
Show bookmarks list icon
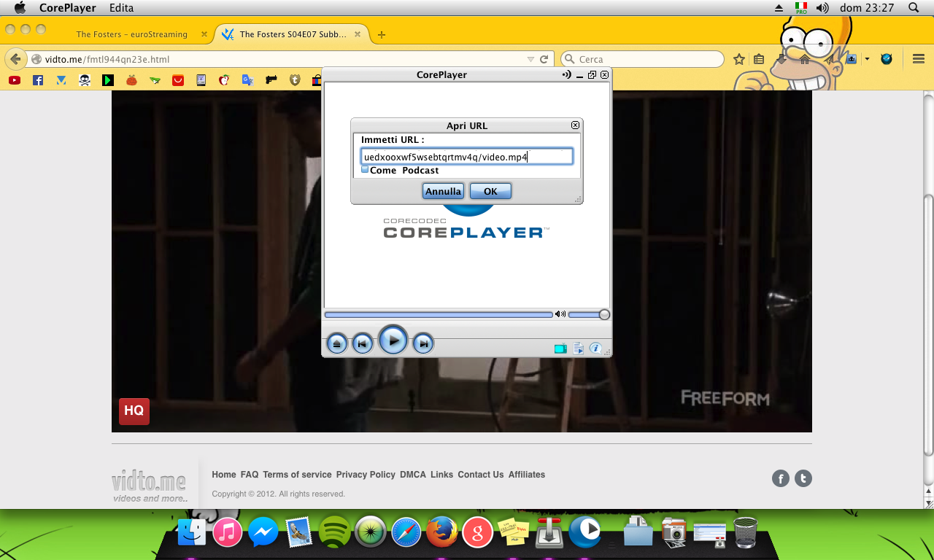pos(759,59)
